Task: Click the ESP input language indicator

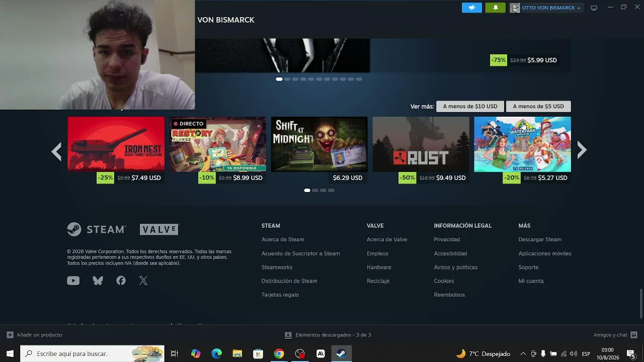Action: (x=586, y=354)
